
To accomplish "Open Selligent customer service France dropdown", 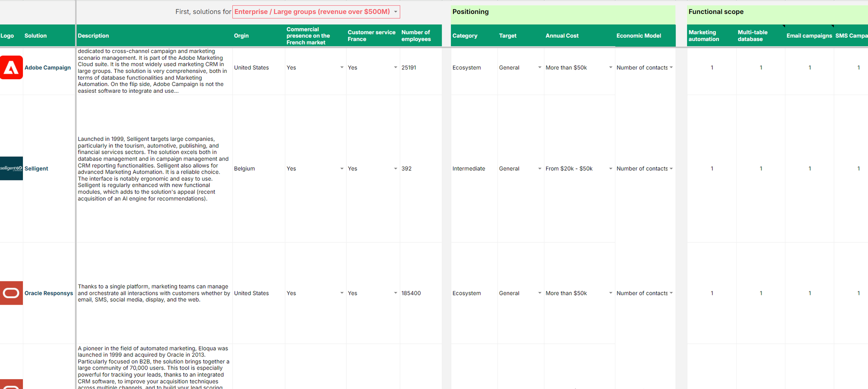I will pos(395,169).
